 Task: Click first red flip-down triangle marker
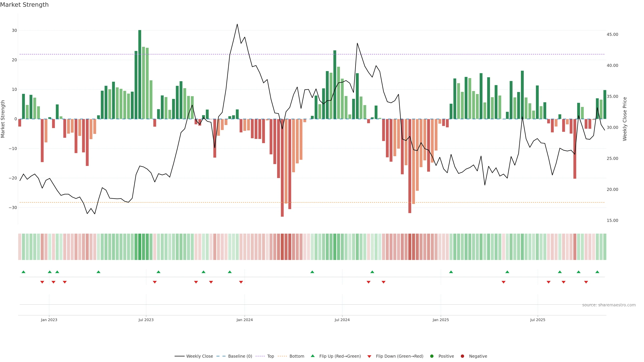(x=42, y=282)
